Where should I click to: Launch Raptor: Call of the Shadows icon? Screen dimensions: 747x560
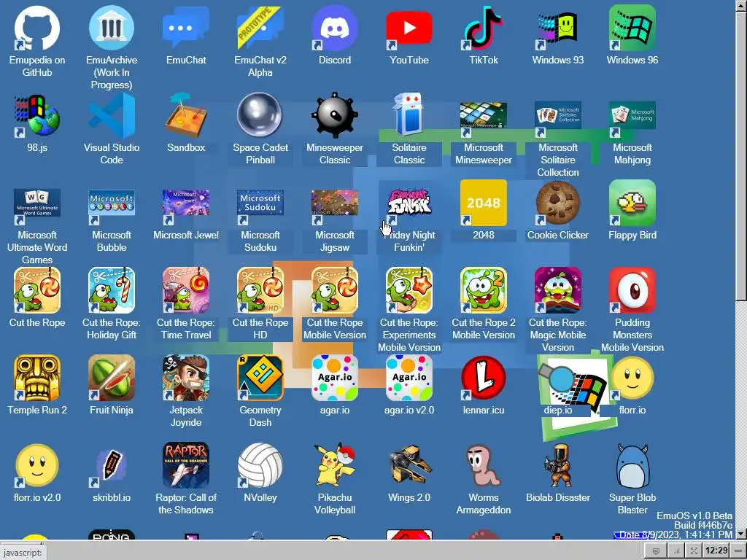tap(186, 465)
